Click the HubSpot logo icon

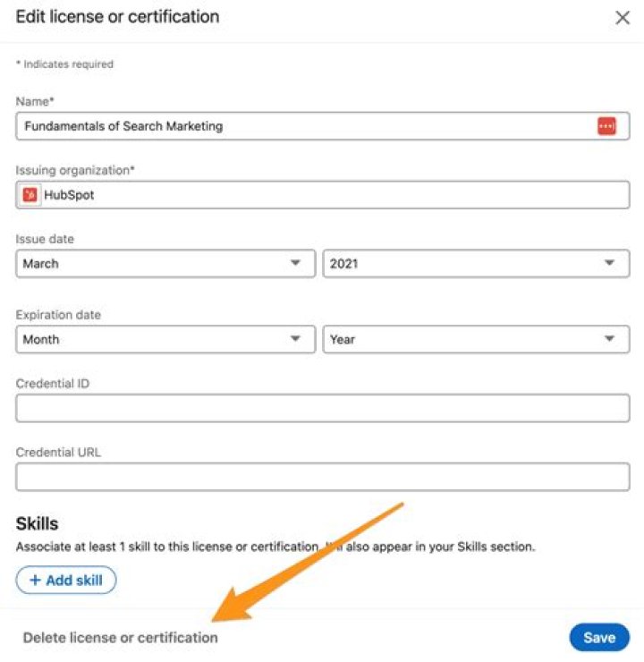point(30,195)
